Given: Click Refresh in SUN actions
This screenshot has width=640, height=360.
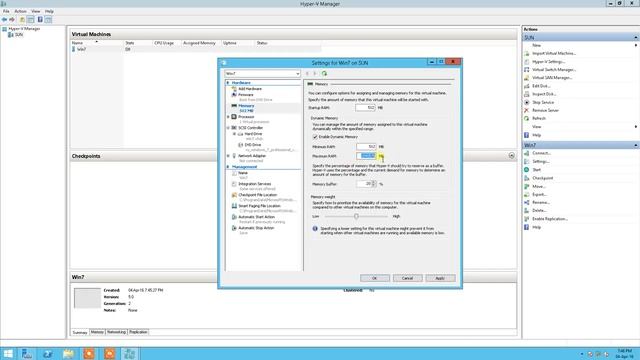Looking at the screenshot, I should 539,118.
